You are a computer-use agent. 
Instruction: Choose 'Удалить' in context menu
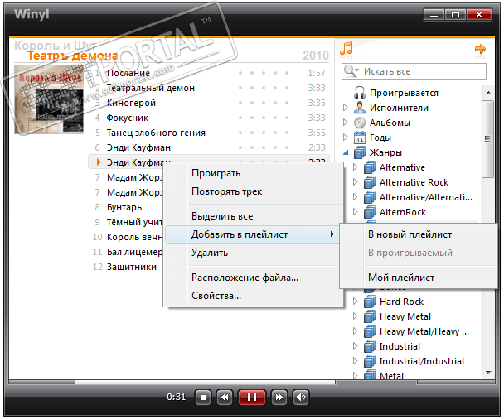(253, 253)
